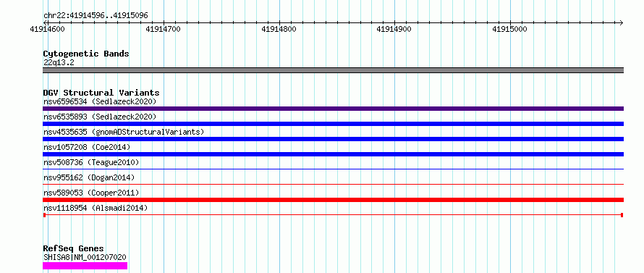Click the gray 22q13.2 cytogenetic band bar
644x273 pixels.
tap(333, 70)
